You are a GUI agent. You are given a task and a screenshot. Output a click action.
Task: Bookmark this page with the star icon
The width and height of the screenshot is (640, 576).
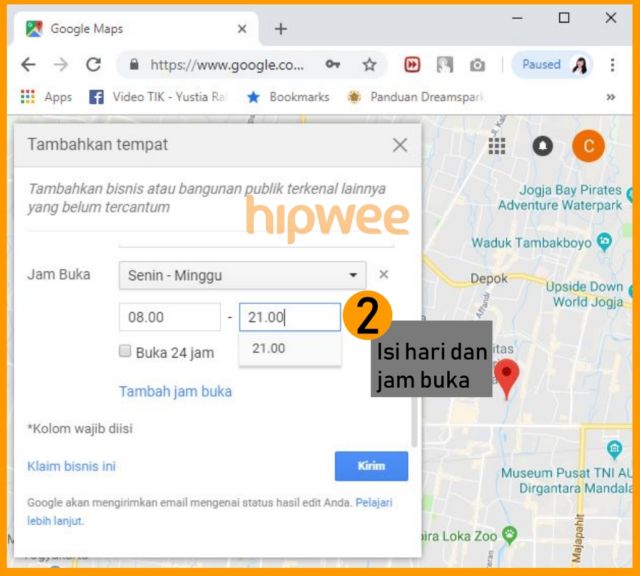(x=369, y=64)
